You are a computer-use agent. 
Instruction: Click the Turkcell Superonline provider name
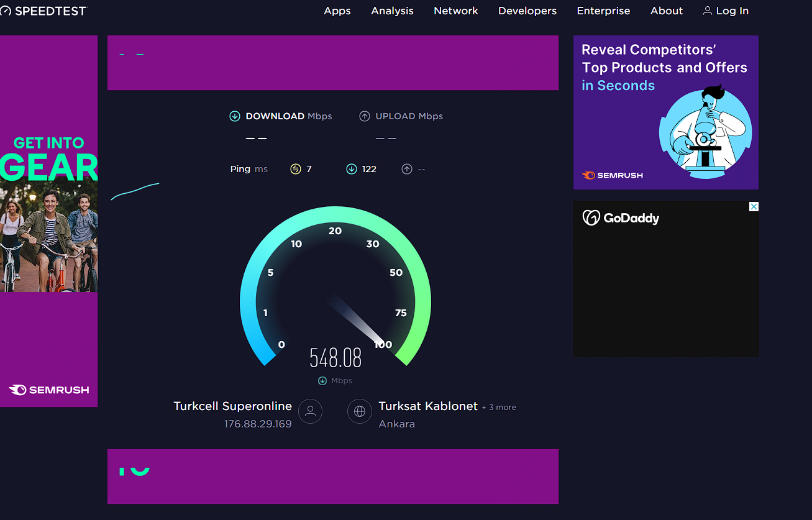(x=232, y=406)
